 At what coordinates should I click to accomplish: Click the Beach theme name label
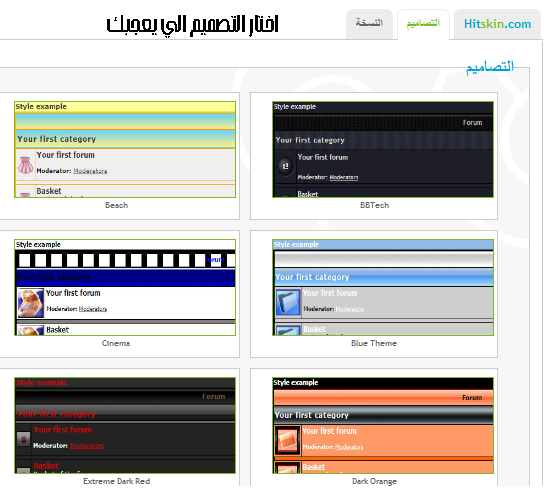pyautogui.click(x=117, y=205)
